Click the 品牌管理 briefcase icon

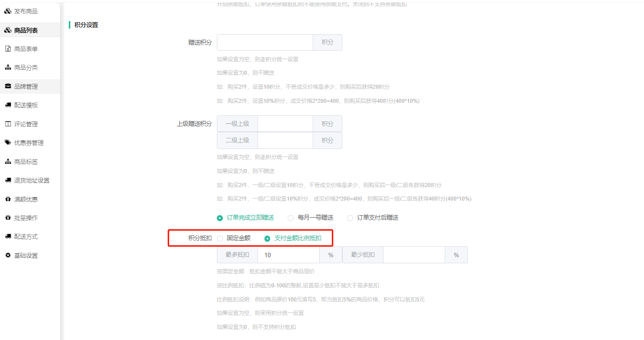tap(8, 86)
